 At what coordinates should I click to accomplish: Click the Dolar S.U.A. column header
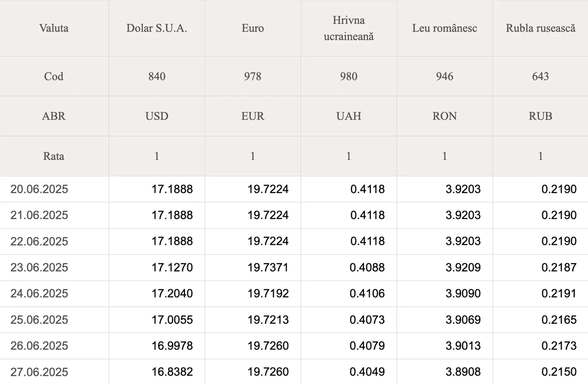coord(157,28)
